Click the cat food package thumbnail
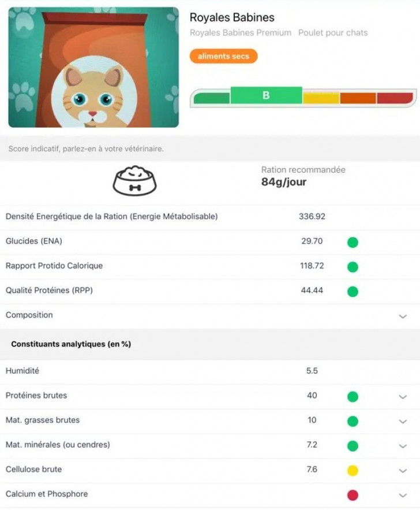The image size is (420, 510). (93, 66)
